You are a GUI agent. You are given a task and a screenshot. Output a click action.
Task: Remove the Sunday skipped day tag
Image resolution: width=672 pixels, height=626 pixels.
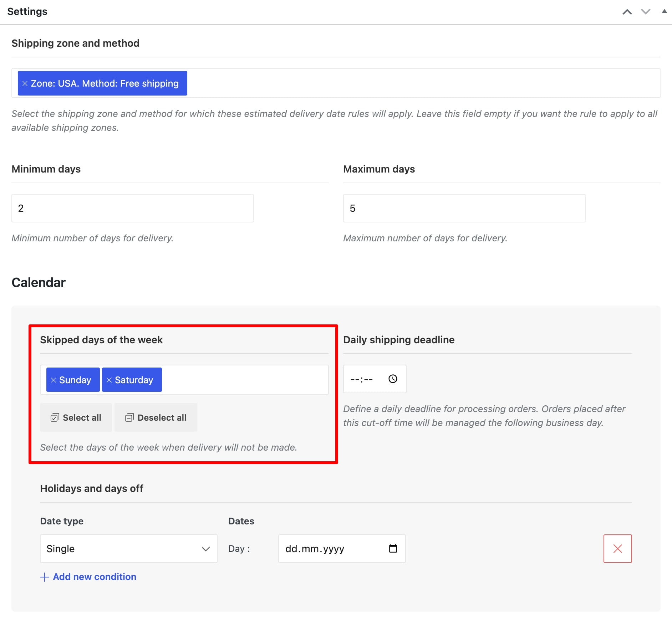pos(54,380)
